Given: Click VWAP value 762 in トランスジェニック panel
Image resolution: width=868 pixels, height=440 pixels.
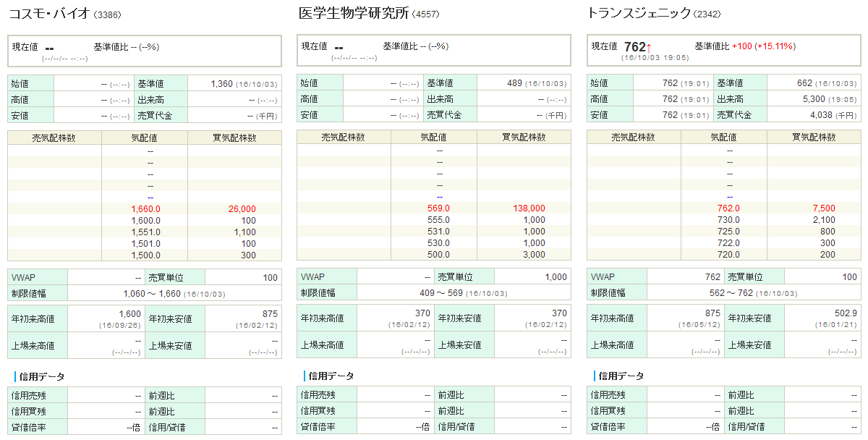Looking at the screenshot, I should click(713, 277).
